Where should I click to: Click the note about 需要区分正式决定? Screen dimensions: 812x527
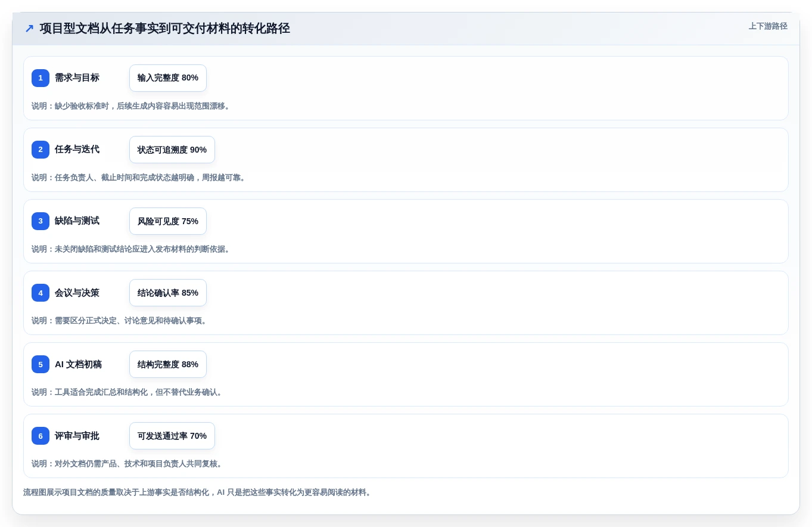pos(120,321)
